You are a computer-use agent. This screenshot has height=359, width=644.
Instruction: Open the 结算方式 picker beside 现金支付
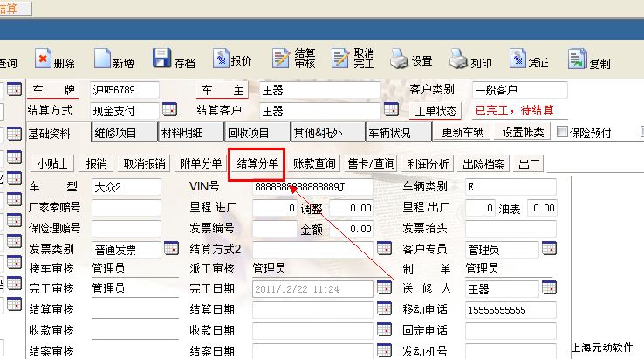(170, 111)
